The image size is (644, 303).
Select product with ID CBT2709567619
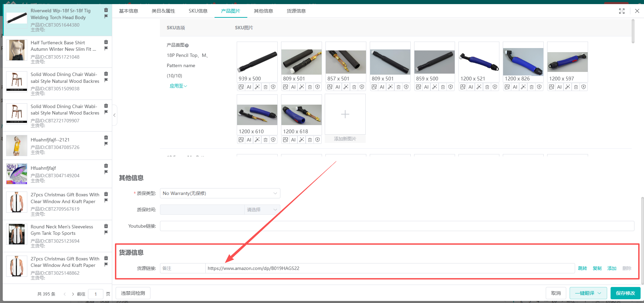pos(57,204)
